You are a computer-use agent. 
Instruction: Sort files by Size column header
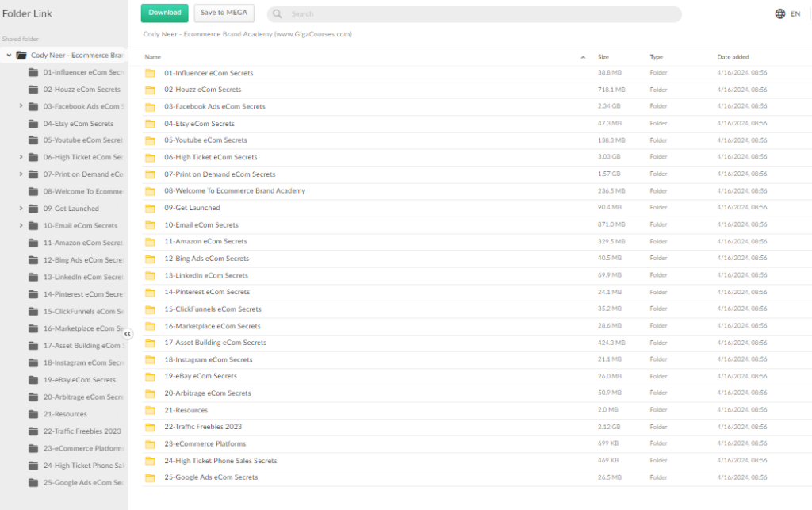[603, 57]
